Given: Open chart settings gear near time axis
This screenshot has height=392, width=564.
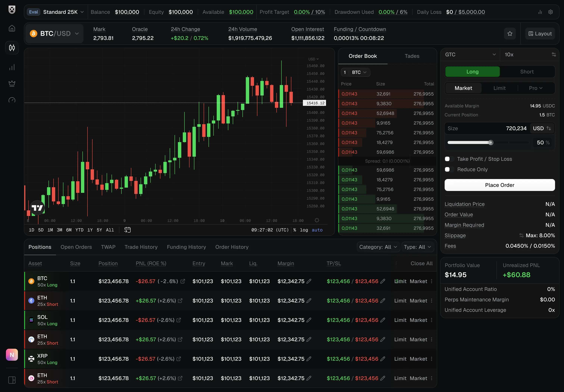Looking at the screenshot, I should (317, 220).
